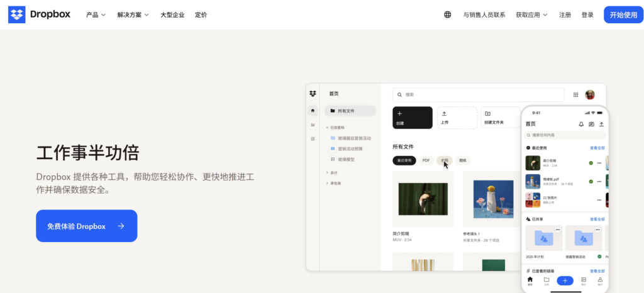644x293 pixels.
Task: Click the camera scan icon on the phone
Action: pyautogui.click(x=591, y=124)
